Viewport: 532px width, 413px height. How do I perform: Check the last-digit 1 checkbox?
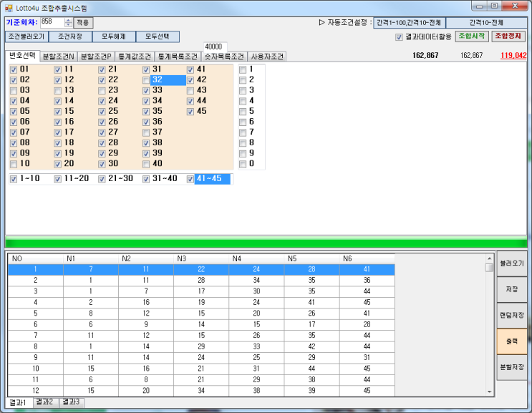pos(243,70)
